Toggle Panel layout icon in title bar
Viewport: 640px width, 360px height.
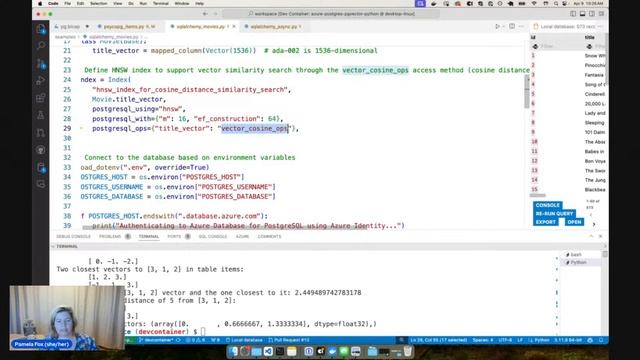pos(582,14)
